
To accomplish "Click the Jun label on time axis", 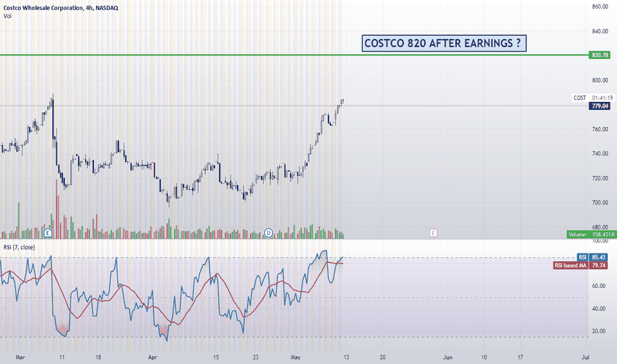I will [448, 357].
